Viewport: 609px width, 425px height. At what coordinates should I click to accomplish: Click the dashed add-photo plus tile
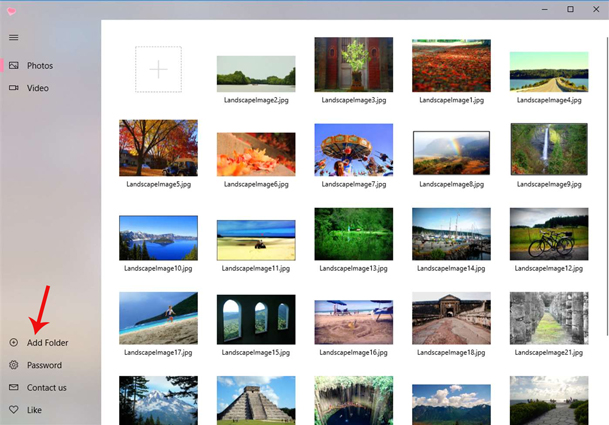(x=158, y=69)
